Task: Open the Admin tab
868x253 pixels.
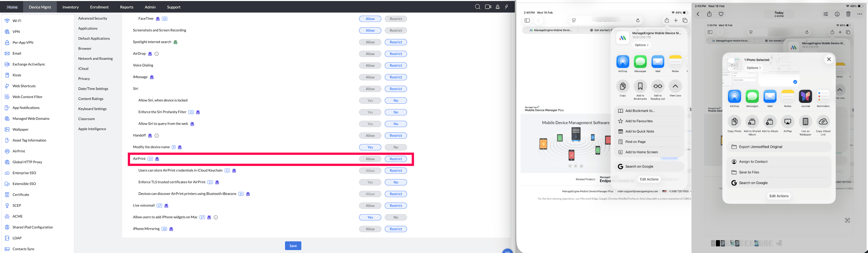Action: click(x=150, y=7)
